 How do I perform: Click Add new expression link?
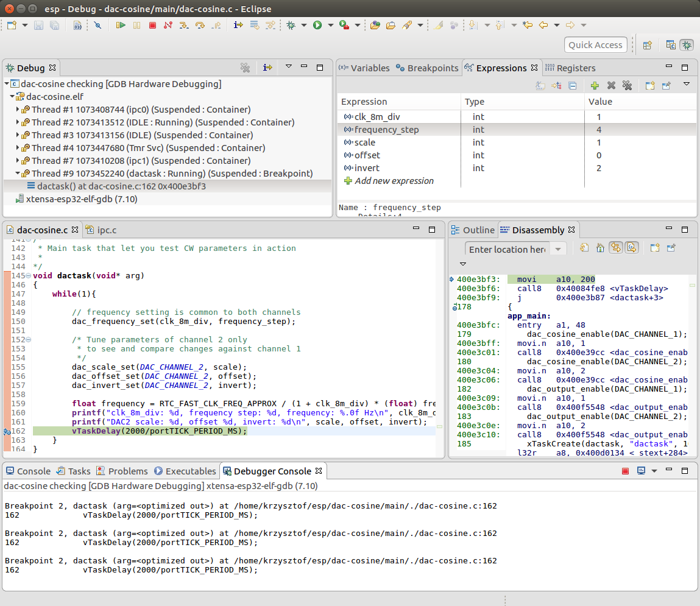pos(394,181)
